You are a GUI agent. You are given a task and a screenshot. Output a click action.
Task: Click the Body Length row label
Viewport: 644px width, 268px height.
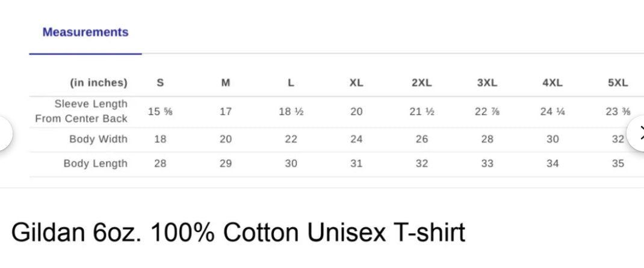(x=96, y=163)
